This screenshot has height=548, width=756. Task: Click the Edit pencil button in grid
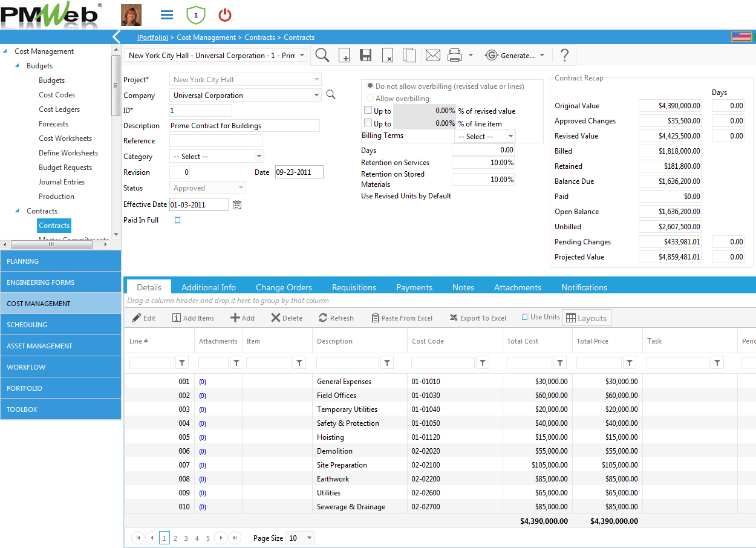tap(144, 318)
